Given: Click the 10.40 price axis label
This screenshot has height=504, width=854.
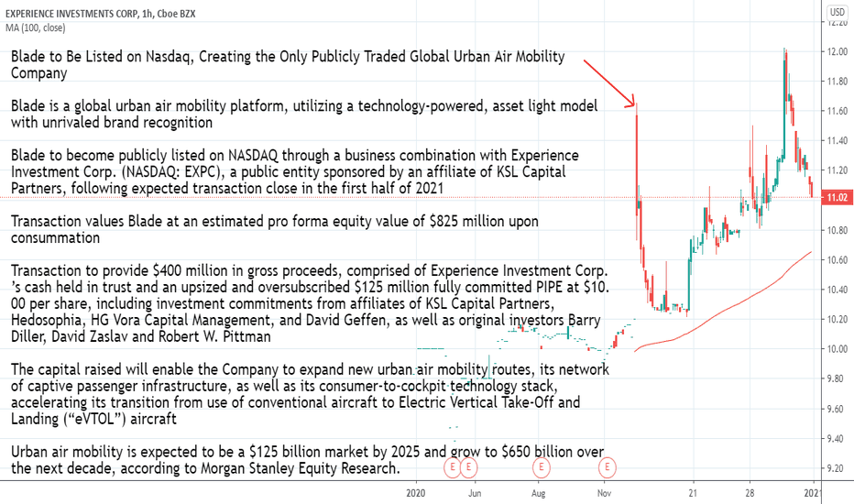Looking at the screenshot, I should tap(838, 290).
